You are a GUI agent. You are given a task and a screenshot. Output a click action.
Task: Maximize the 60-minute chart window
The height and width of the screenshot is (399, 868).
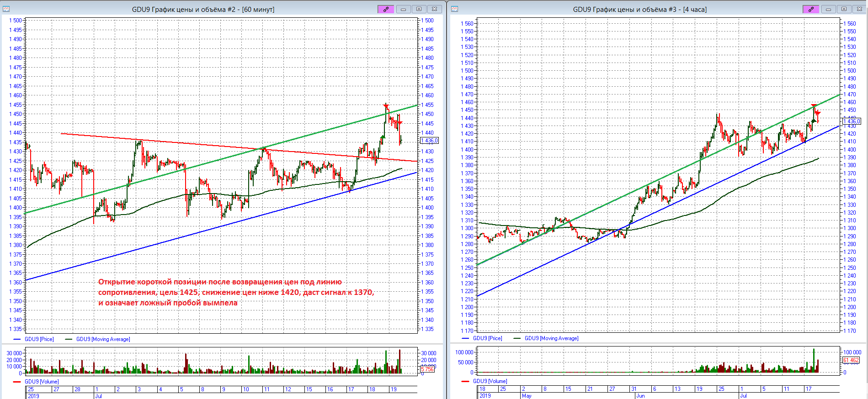(x=419, y=9)
